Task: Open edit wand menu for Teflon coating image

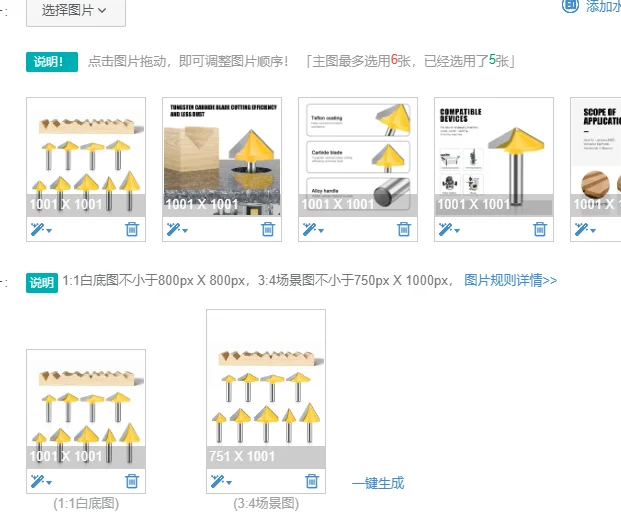Action: coord(313,229)
